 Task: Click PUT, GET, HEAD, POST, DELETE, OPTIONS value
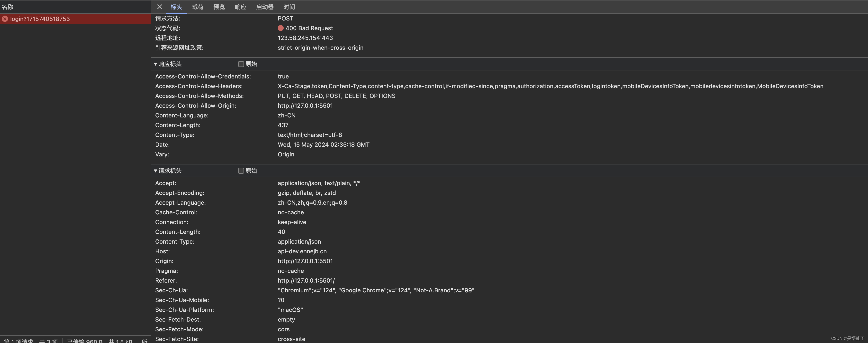click(337, 96)
